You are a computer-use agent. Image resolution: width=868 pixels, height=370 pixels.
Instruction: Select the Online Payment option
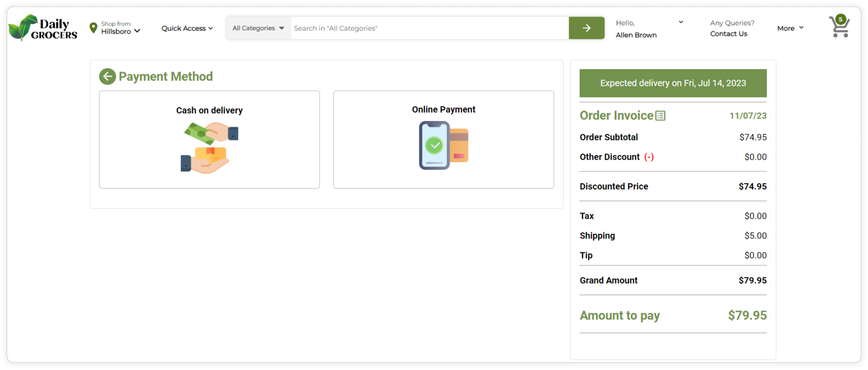(x=443, y=140)
